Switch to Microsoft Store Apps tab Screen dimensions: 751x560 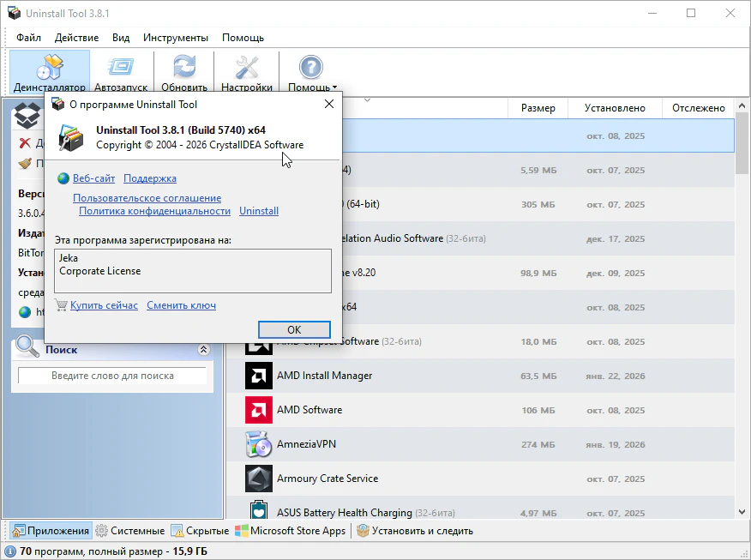pos(291,531)
